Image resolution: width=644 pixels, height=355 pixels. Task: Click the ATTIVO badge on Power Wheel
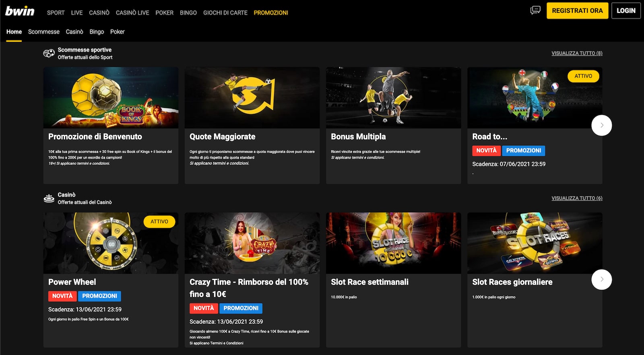tap(159, 222)
